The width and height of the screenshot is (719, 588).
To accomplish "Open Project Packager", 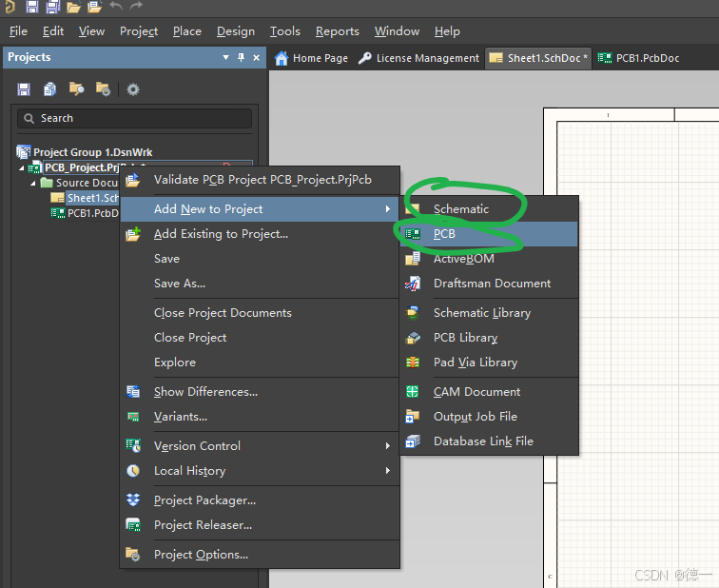I will (260, 500).
